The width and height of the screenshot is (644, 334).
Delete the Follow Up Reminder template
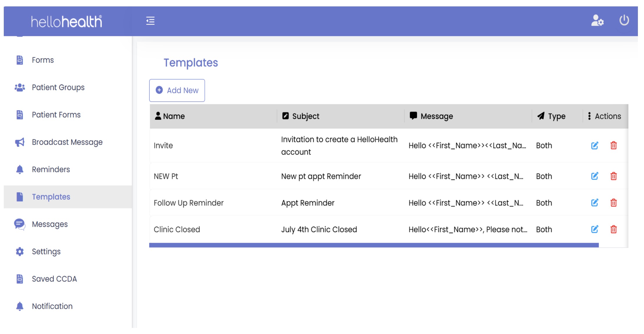tap(613, 203)
